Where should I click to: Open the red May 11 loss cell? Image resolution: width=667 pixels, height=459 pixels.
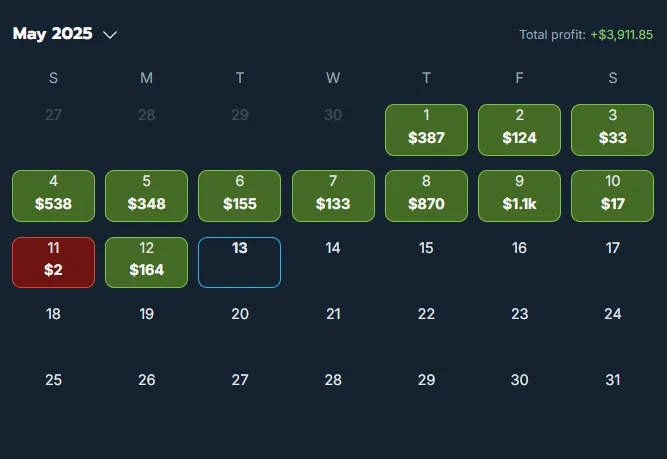point(54,262)
